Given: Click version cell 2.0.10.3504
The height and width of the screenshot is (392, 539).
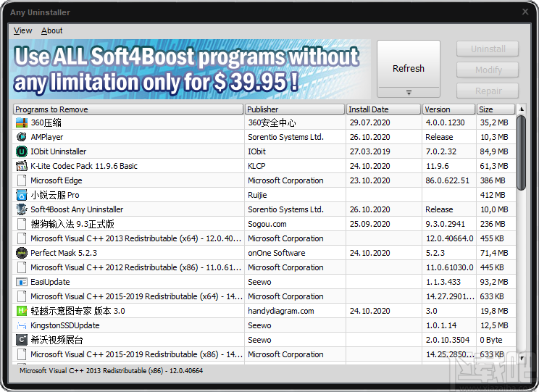Looking at the screenshot, I should (x=448, y=340).
